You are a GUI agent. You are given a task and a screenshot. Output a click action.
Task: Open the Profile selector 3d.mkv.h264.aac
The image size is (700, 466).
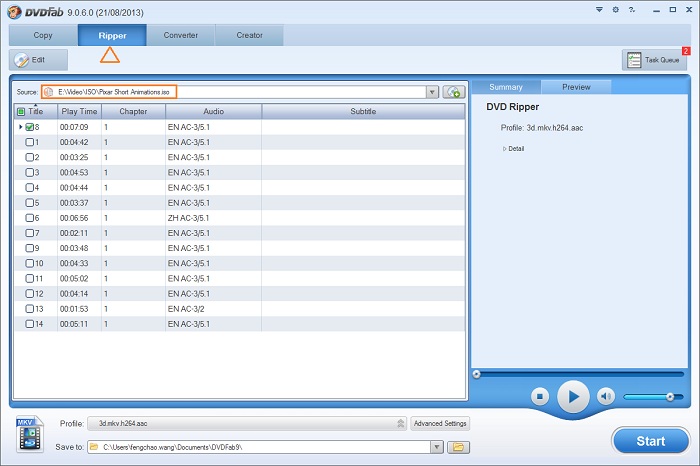coord(247,423)
